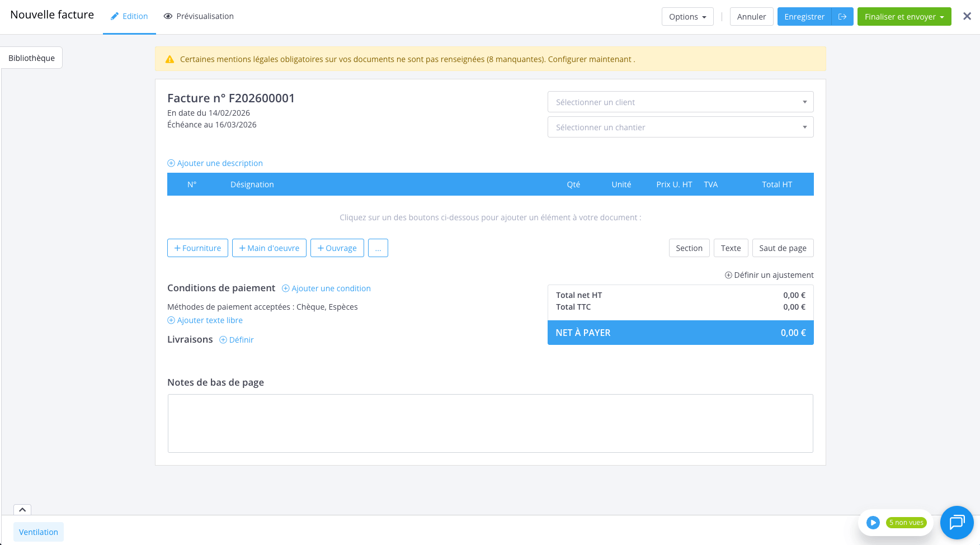Screen dimensions: 980x545
Task: Click the save-and-exit arrow icon beside Enregistrer
Action: pos(842,17)
